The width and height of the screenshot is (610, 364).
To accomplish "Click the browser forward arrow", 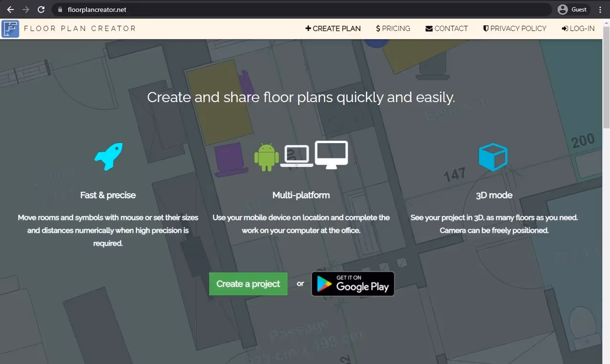I will click(x=26, y=10).
